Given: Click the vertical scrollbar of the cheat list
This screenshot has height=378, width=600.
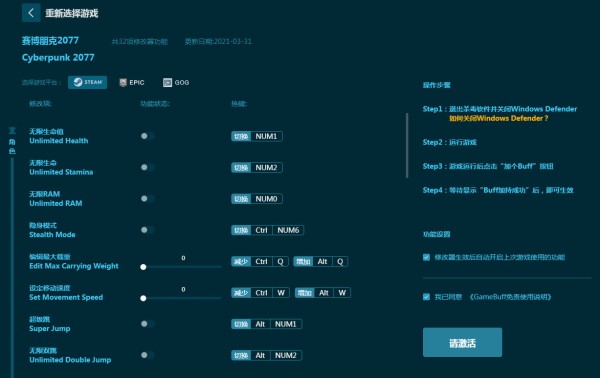Looking at the screenshot, I should [407, 145].
